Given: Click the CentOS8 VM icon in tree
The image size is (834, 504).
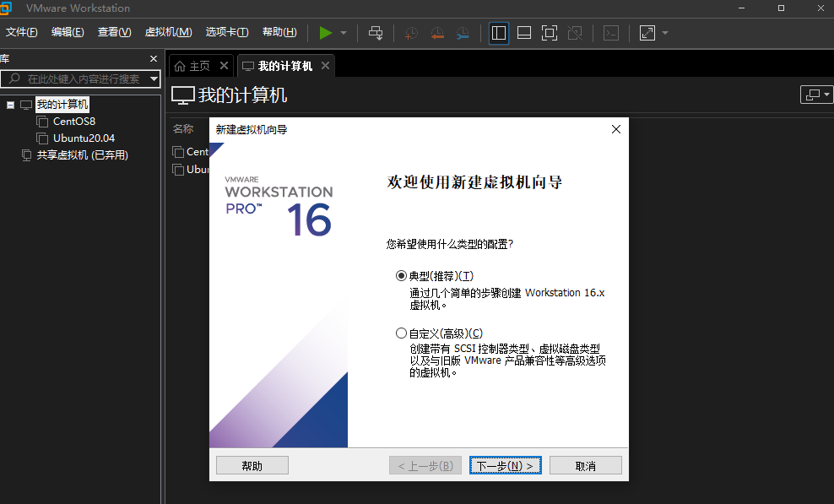Looking at the screenshot, I should (42, 122).
